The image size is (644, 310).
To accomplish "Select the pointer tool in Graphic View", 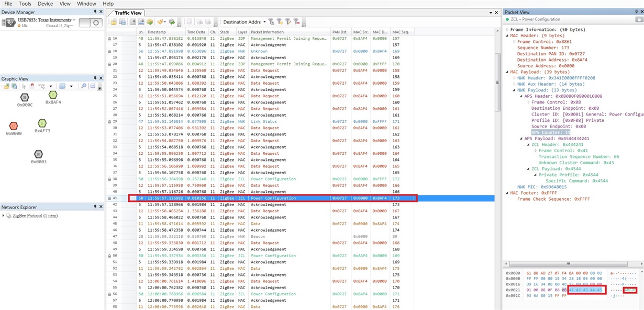I will tap(24, 86).
